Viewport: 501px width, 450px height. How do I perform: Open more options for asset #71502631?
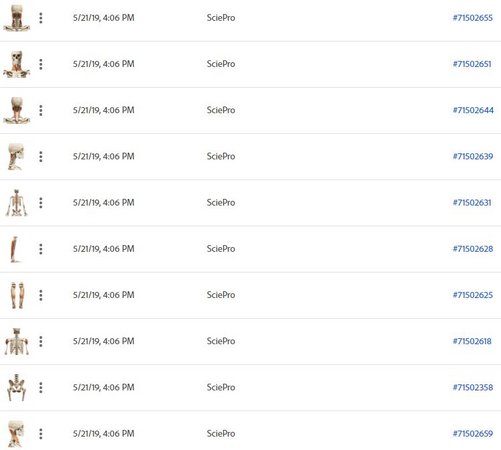click(41, 203)
